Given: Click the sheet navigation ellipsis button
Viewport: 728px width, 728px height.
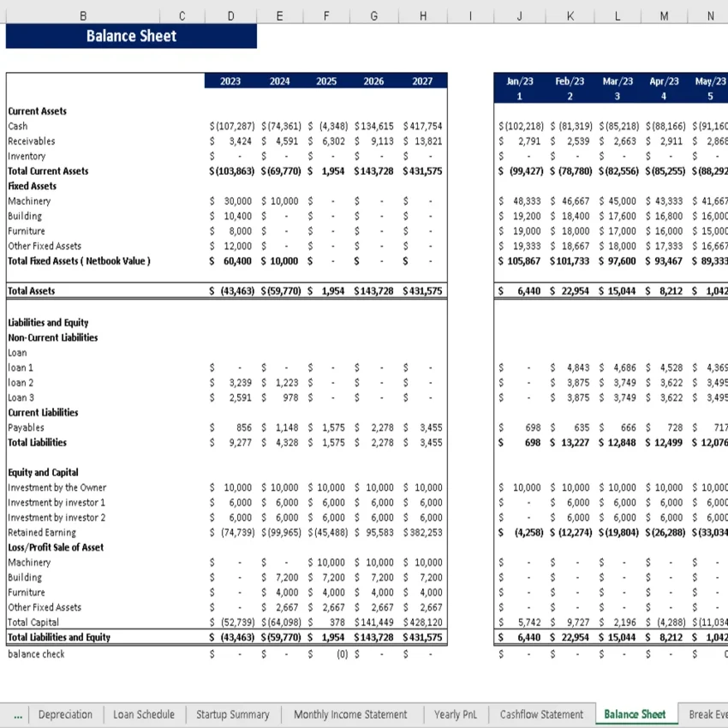Looking at the screenshot, I should click(x=19, y=713).
